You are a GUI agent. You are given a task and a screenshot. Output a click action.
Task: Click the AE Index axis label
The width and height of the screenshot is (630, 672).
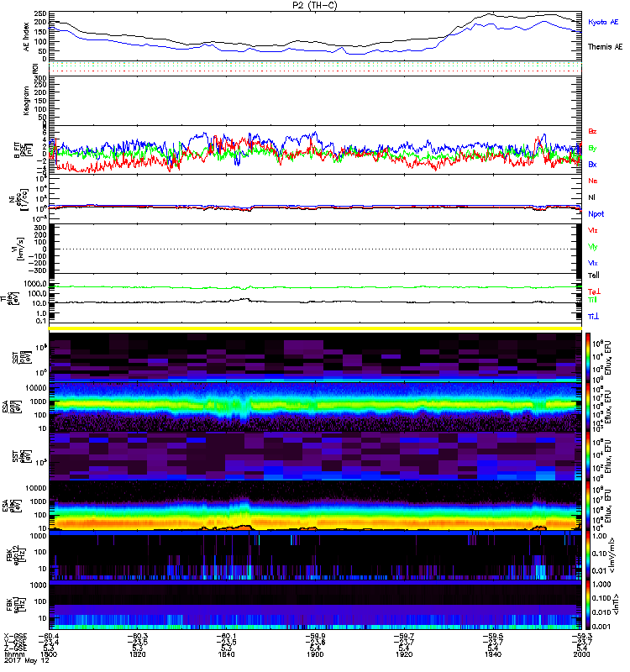pos(27,37)
